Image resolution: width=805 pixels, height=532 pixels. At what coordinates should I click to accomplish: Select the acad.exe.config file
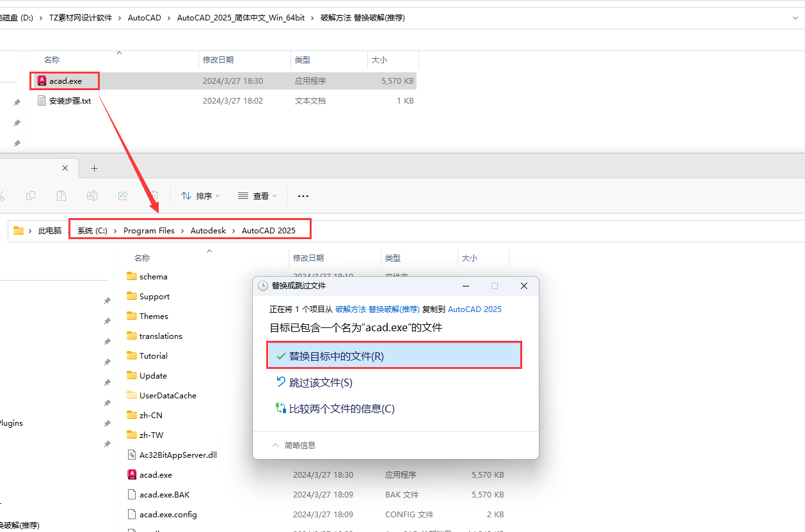coord(168,514)
